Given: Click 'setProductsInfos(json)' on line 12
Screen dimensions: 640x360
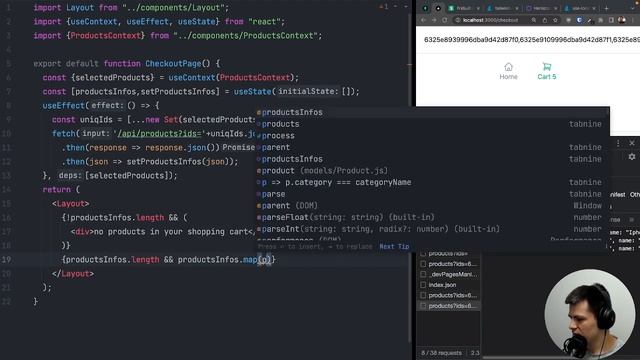Looking at the screenshot, I should click(x=178, y=162).
